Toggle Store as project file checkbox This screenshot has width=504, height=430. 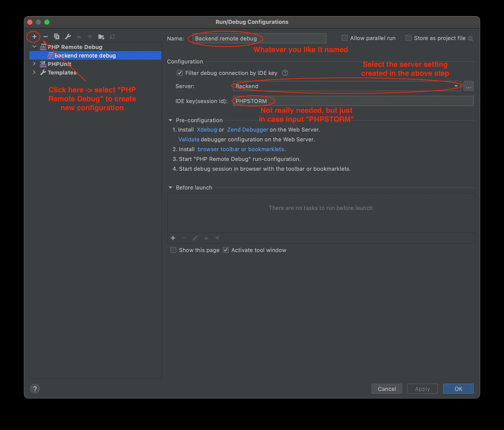point(408,38)
